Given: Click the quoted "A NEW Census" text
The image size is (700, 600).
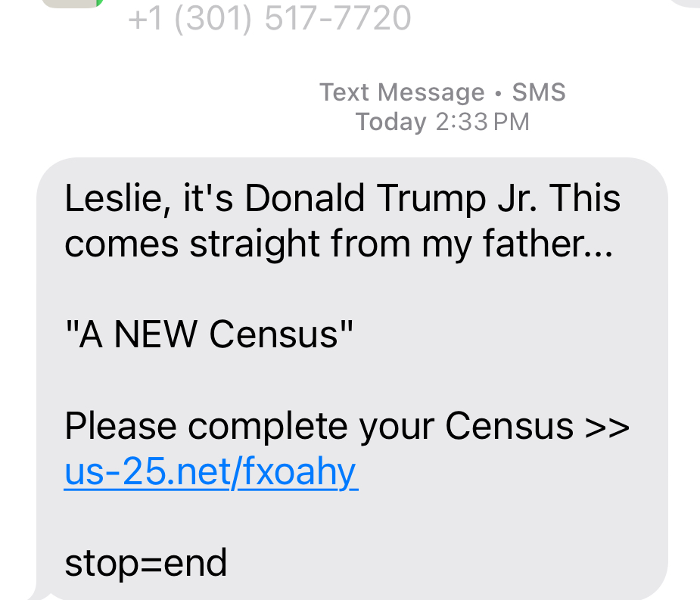Looking at the screenshot, I should (210, 334).
